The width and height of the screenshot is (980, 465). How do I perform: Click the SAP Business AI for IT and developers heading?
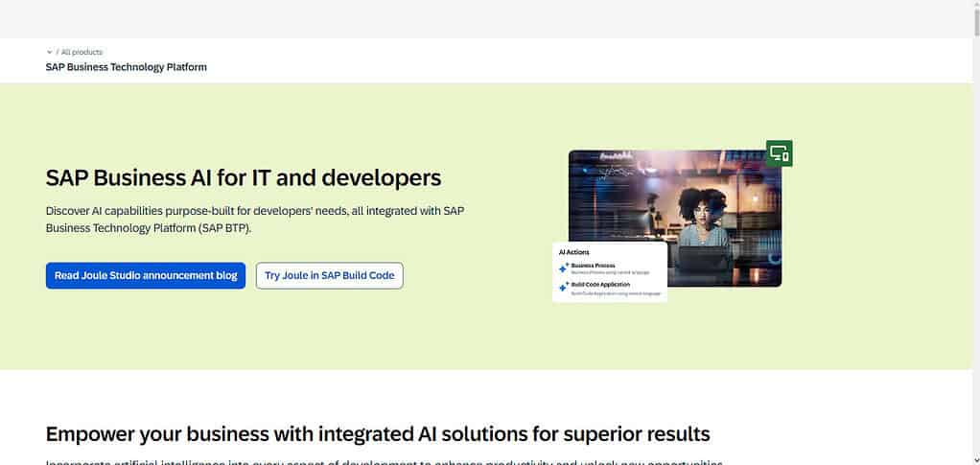pyautogui.click(x=244, y=178)
